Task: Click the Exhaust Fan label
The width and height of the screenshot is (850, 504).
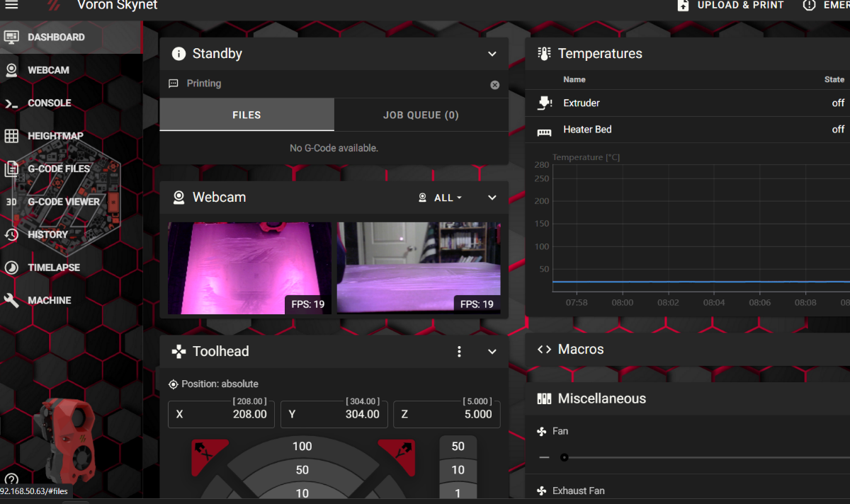Action: 578,491
